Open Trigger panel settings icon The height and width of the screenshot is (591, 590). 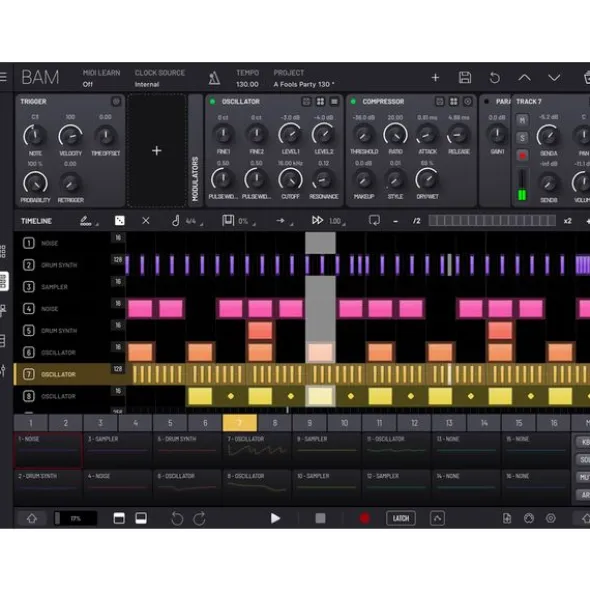pyautogui.click(x=116, y=101)
